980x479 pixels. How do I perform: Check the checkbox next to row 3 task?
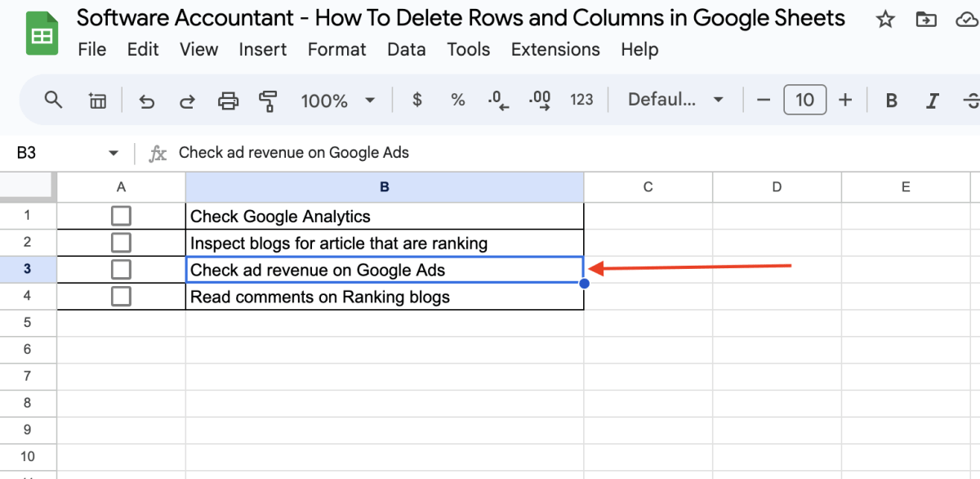(x=121, y=269)
